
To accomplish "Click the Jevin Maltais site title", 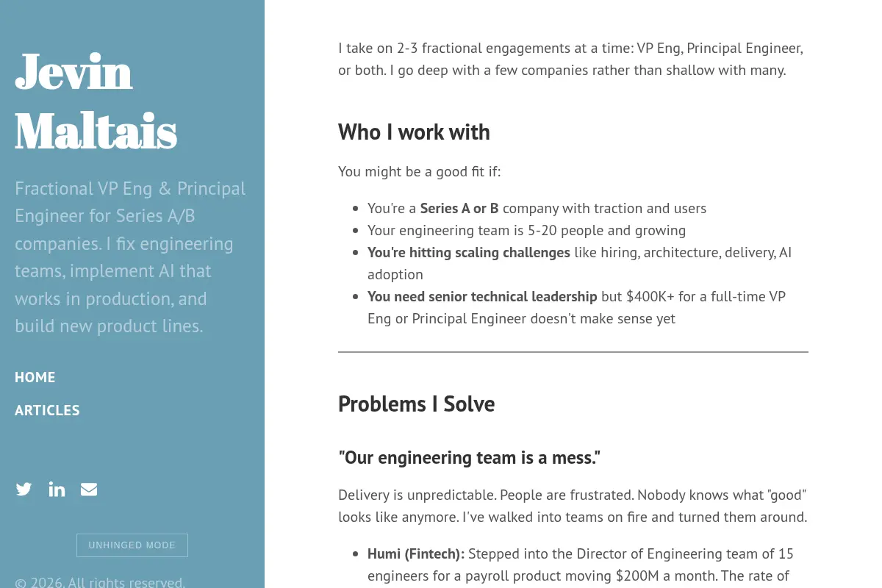I will [96, 101].
